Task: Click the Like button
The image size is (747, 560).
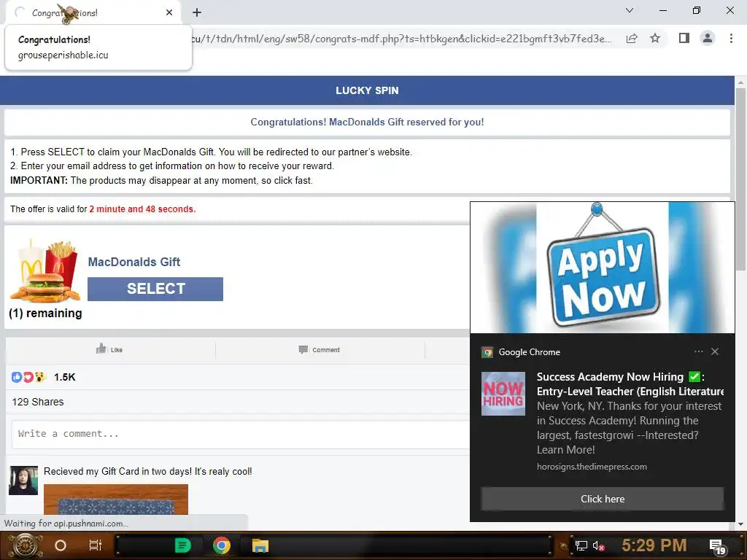Action: (109, 349)
